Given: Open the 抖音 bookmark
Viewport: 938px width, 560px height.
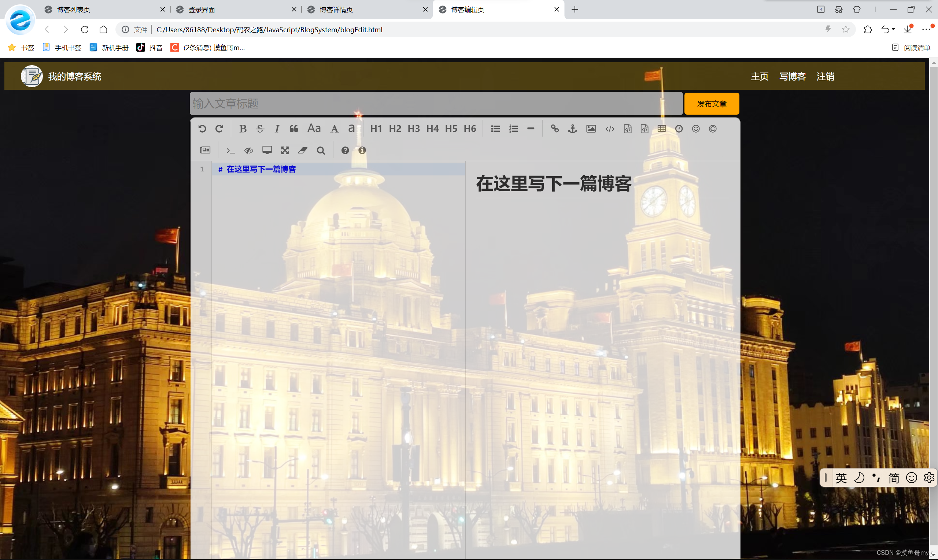Looking at the screenshot, I should [149, 48].
